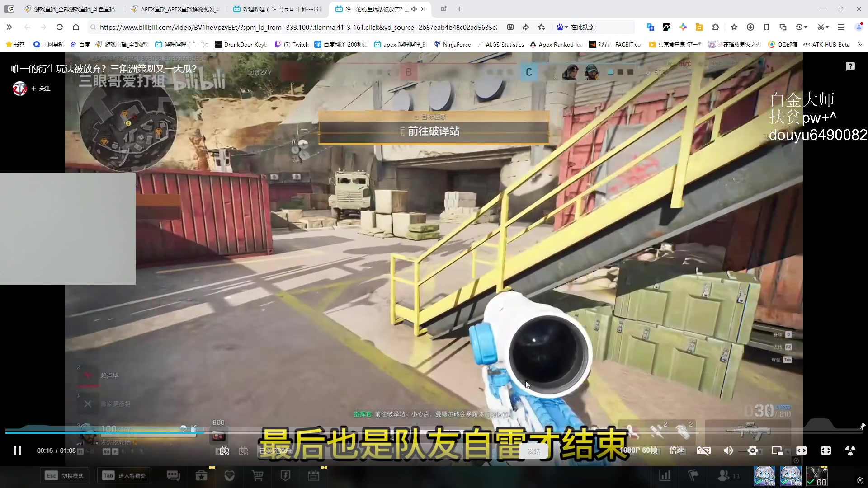Image resolution: width=868 pixels, height=488 pixels.
Task: Enable picture-in-picture mode
Action: point(777,450)
